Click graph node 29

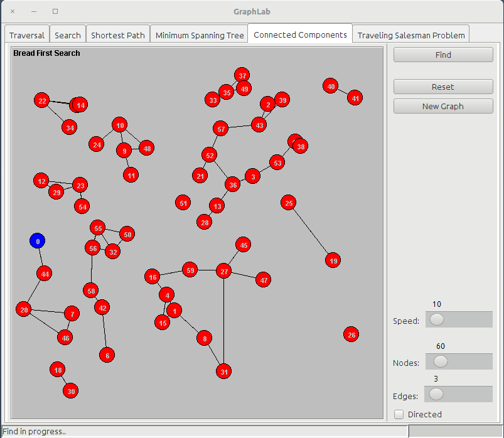tap(56, 192)
